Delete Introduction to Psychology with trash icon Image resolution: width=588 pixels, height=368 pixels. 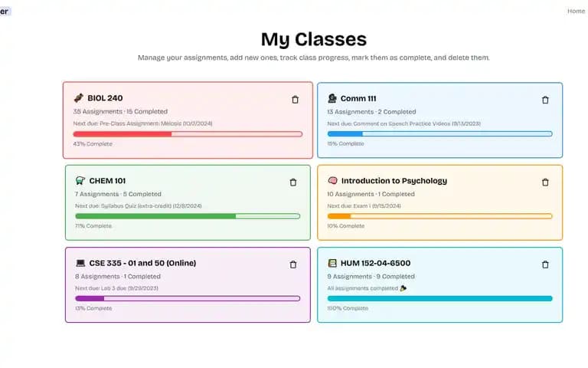point(545,182)
